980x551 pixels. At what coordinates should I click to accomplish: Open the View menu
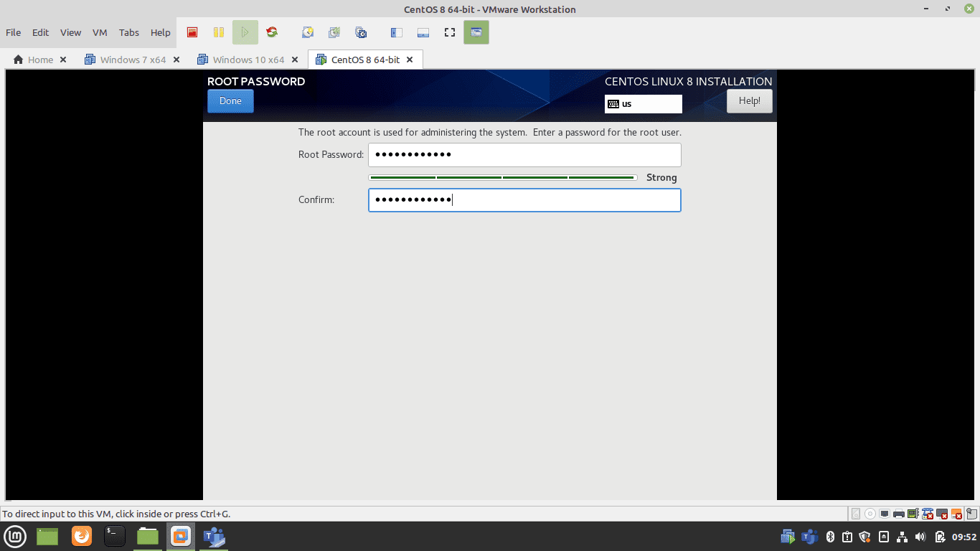(x=70, y=32)
